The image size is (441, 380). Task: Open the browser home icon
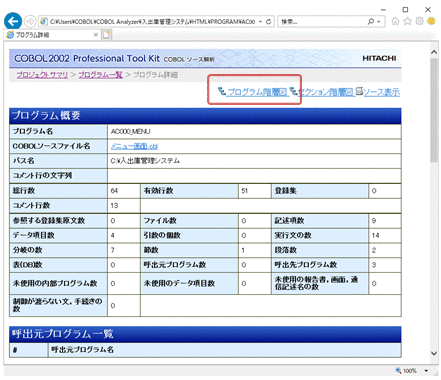pos(395,21)
